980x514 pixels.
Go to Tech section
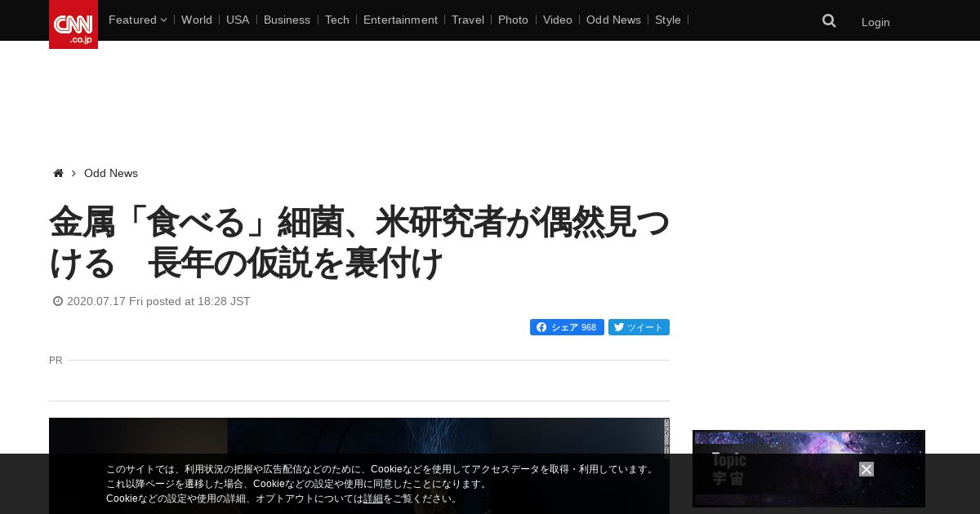coord(337,20)
